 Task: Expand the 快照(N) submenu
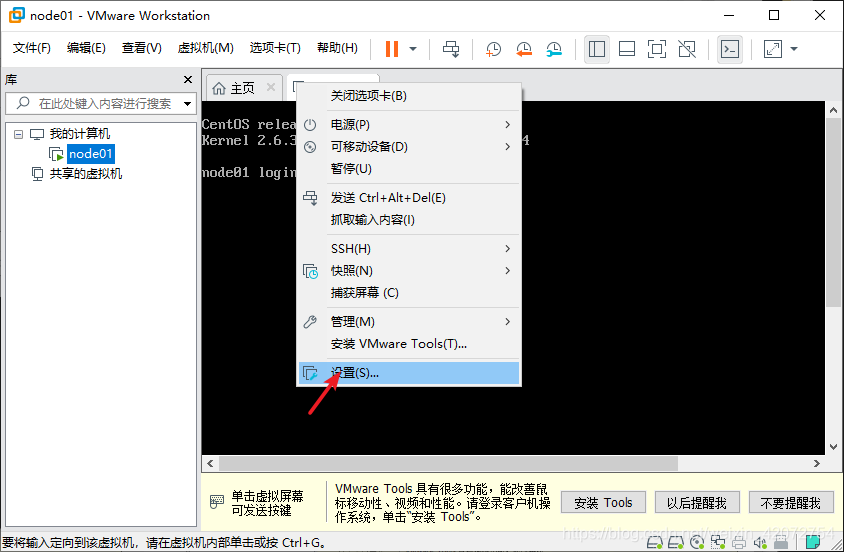pyautogui.click(x=409, y=271)
